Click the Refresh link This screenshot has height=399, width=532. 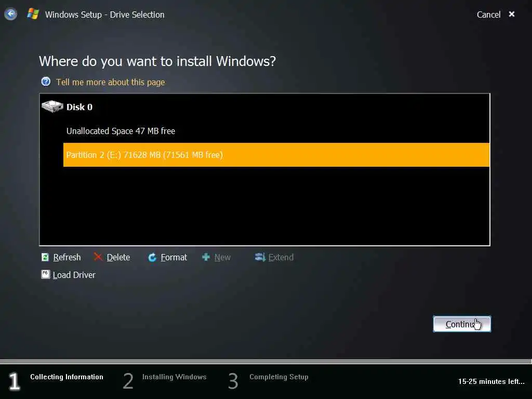[67, 258]
